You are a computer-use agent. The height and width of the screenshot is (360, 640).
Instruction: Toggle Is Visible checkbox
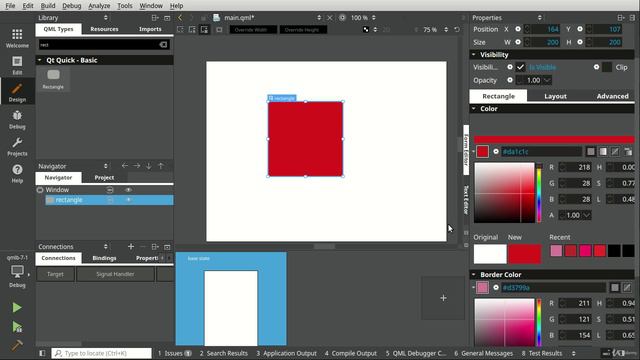[x=520, y=67]
